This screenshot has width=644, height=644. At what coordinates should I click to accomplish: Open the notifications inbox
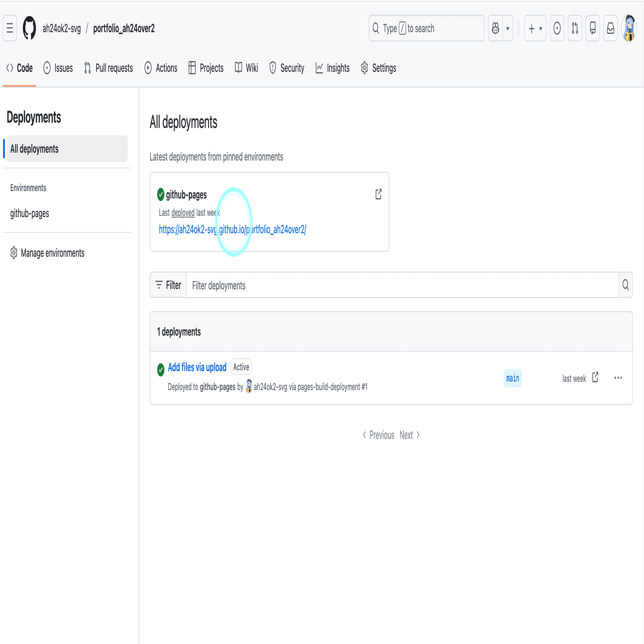610,28
